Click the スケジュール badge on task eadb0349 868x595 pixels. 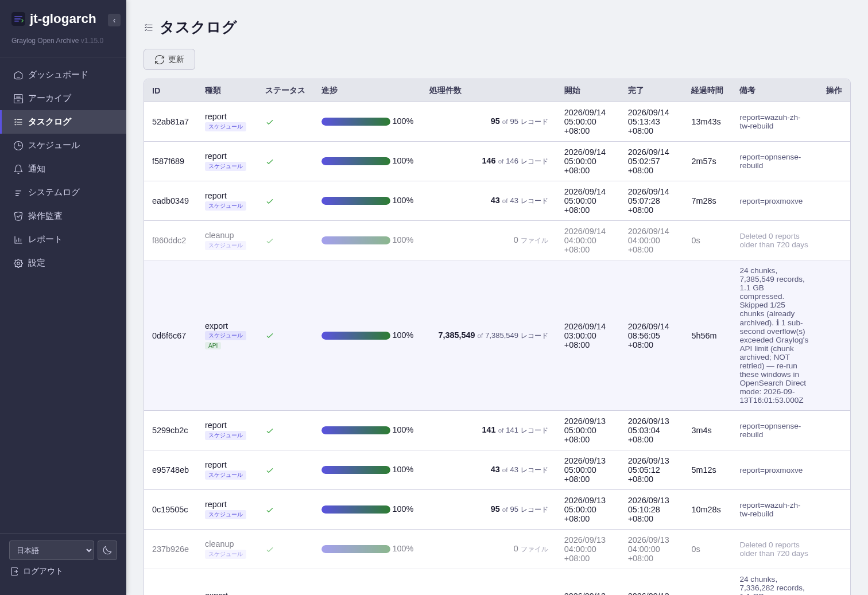pyautogui.click(x=226, y=206)
